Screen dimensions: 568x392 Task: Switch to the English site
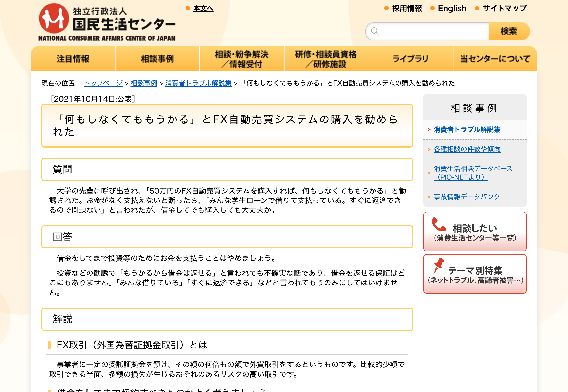(452, 9)
